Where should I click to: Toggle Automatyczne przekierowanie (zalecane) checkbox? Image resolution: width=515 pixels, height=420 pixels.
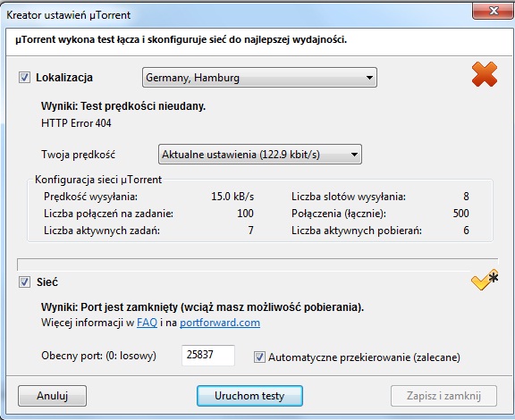point(259,357)
